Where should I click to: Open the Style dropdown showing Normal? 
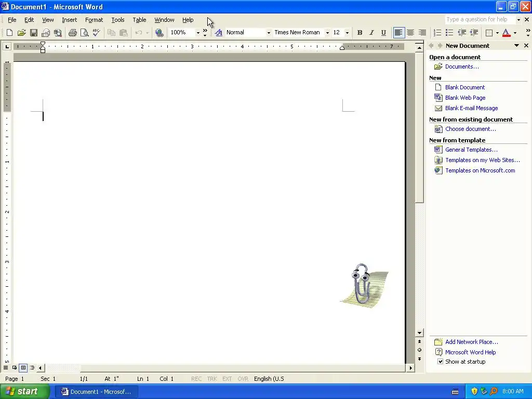pos(269,33)
